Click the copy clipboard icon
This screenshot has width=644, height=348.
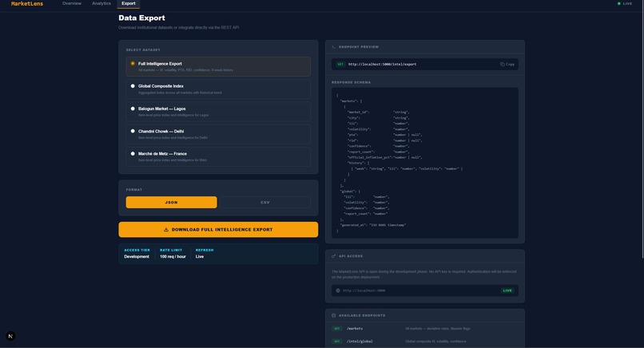(x=502, y=65)
